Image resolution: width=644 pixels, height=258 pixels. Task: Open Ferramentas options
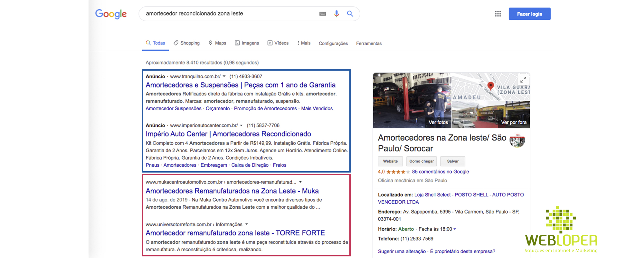pyautogui.click(x=369, y=43)
